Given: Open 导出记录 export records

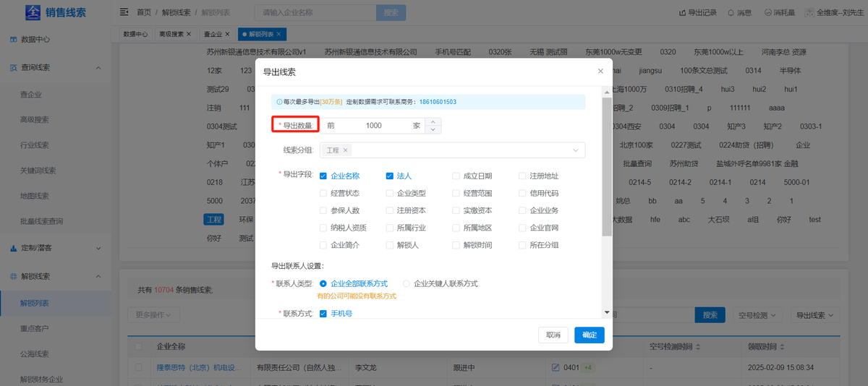Looking at the screenshot, I should point(698,13).
